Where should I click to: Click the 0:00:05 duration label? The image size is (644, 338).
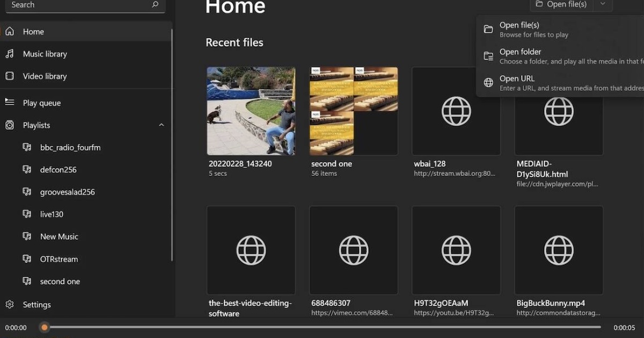(x=624, y=327)
